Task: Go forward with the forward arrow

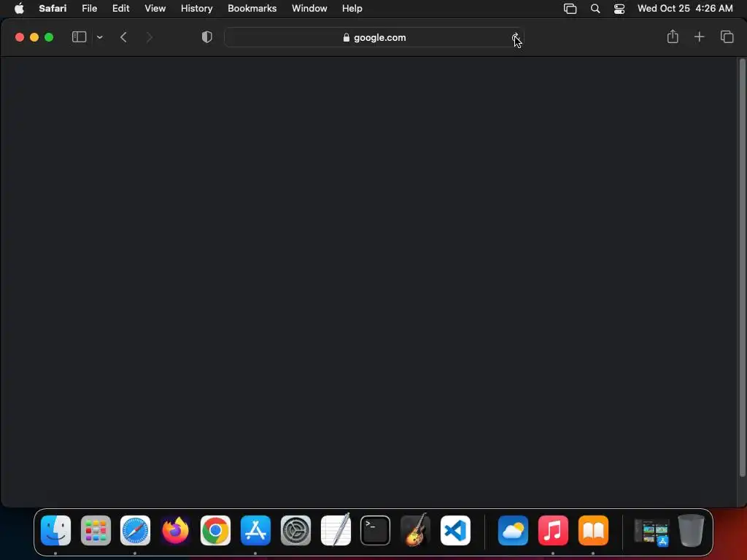Action: (x=149, y=37)
